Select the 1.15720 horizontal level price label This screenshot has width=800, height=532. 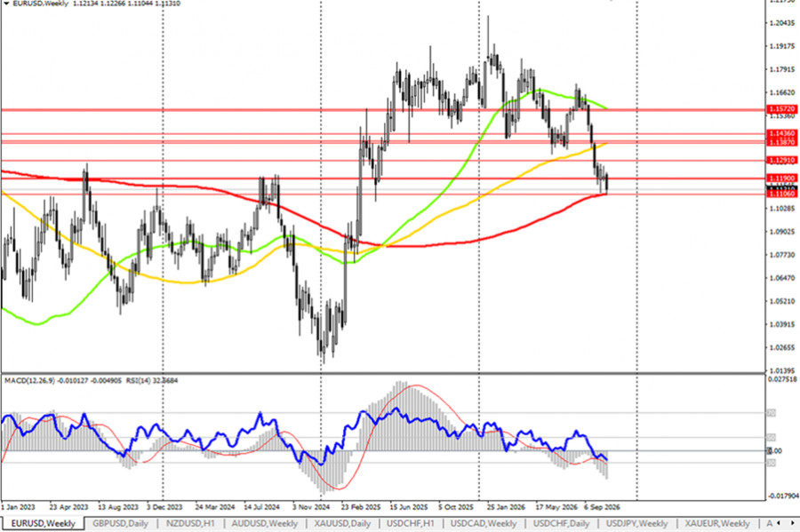[781, 109]
